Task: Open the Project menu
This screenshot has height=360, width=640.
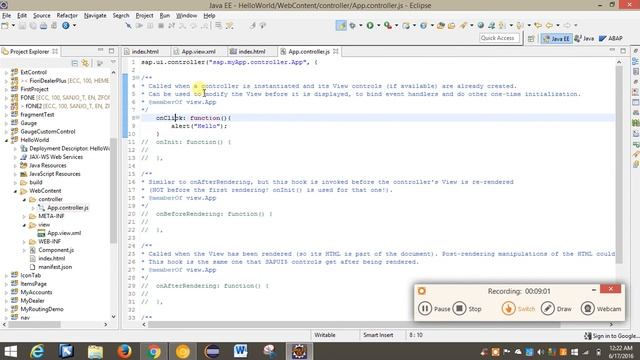Action: click(x=144, y=16)
